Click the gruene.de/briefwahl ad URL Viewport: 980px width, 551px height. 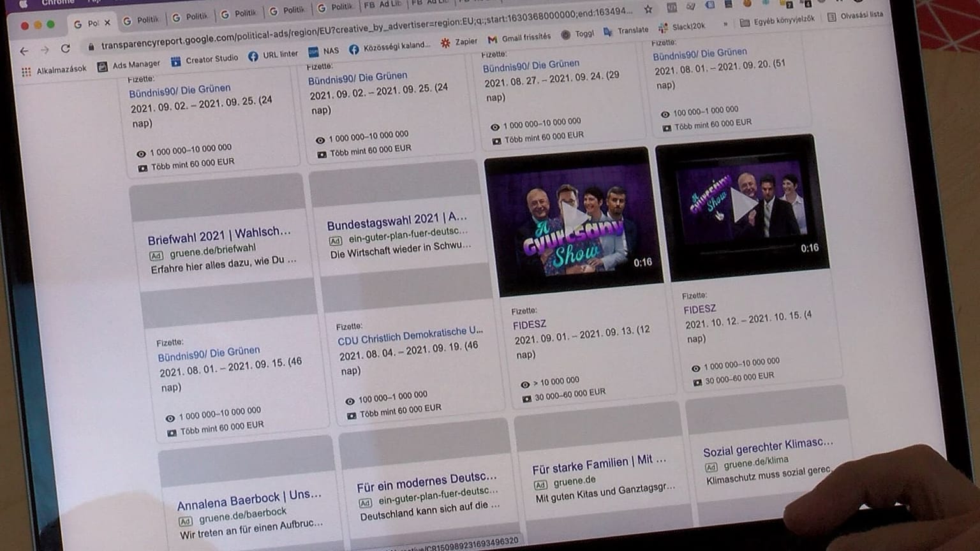pyautogui.click(x=212, y=251)
